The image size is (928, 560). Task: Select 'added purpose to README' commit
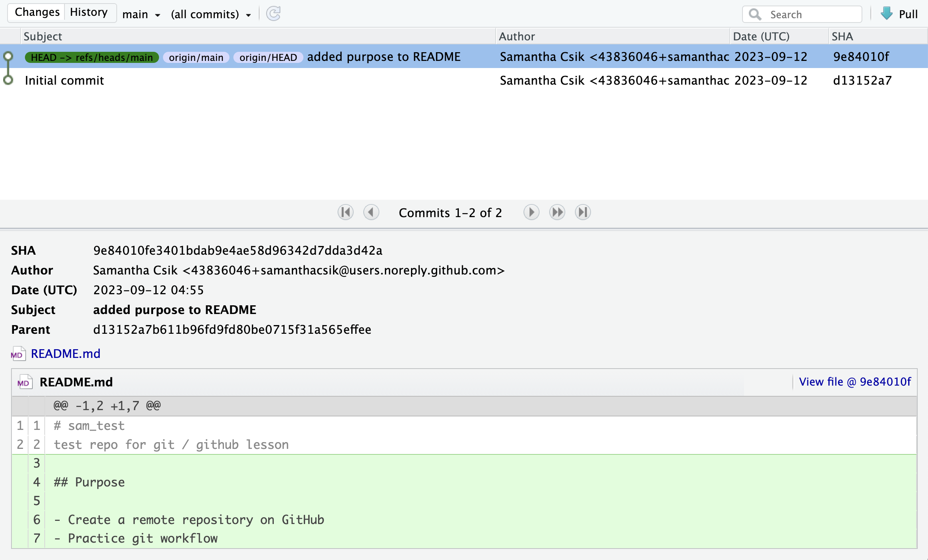click(x=384, y=57)
